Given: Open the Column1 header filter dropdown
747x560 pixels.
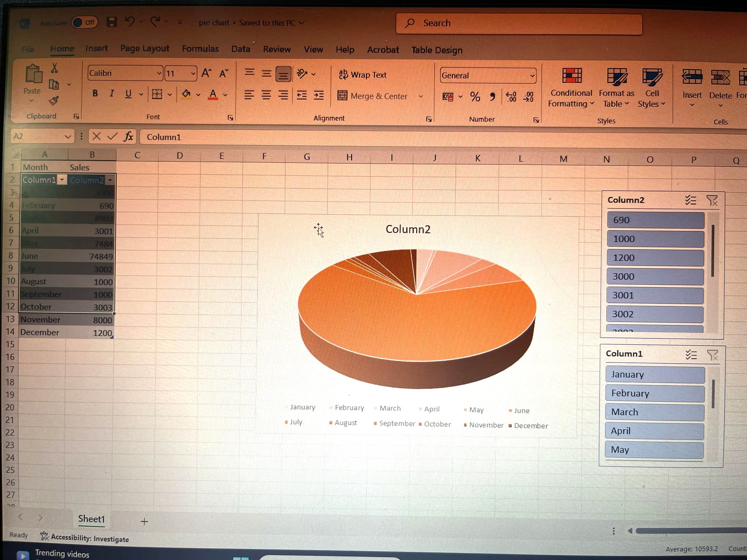Looking at the screenshot, I should point(62,180).
